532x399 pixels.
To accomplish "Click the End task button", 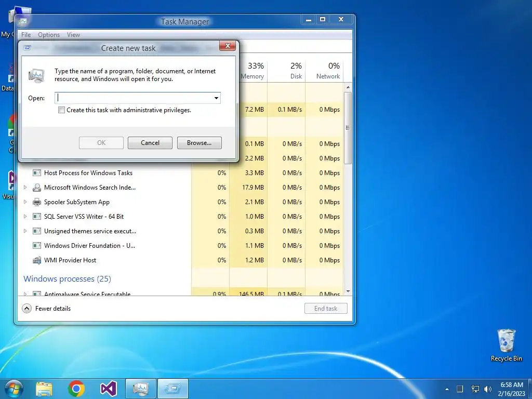I will (326, 309).
